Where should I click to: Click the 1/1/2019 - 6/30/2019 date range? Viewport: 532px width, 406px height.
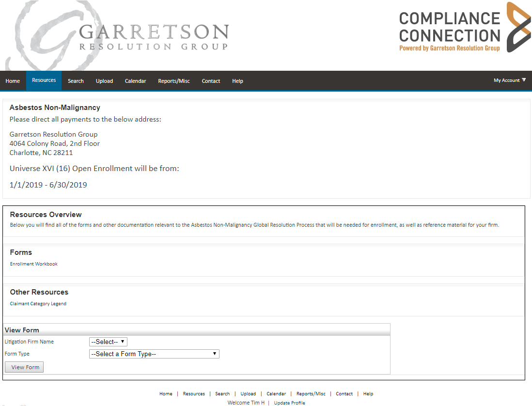click(48, 185)
